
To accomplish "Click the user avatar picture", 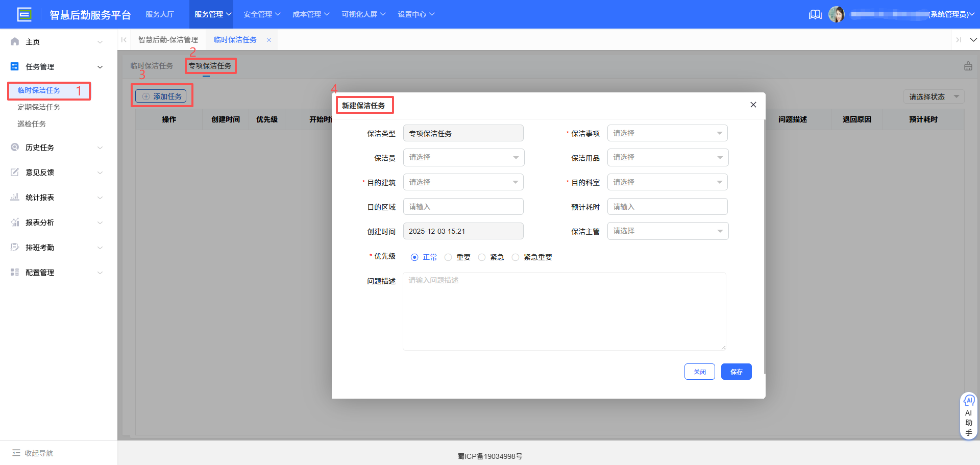I will [836, 14].
